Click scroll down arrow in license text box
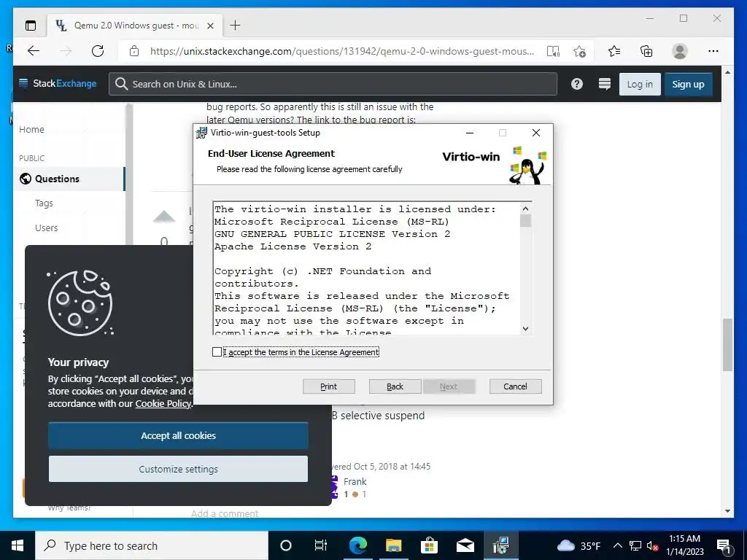 click(525, 328)
